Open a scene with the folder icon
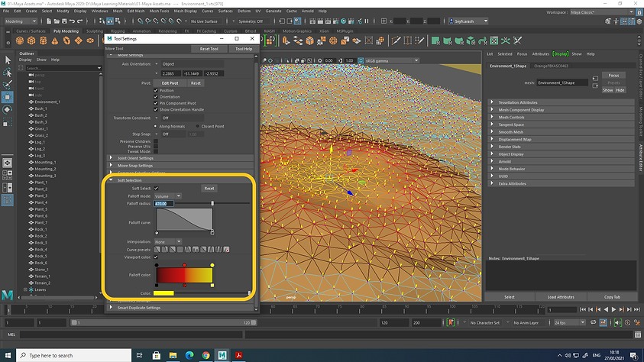Screen dimensions: 644x362 [x=57, y=21]
